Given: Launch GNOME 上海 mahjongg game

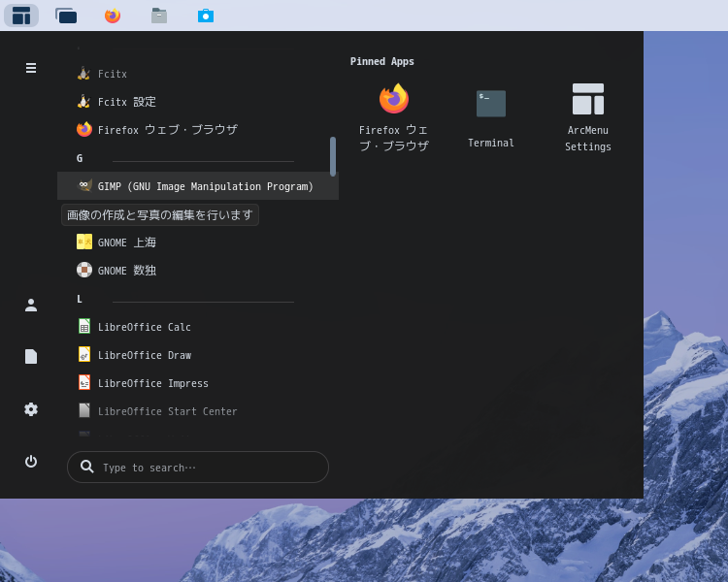Looking at the screenshot, I should pos(197,242).
